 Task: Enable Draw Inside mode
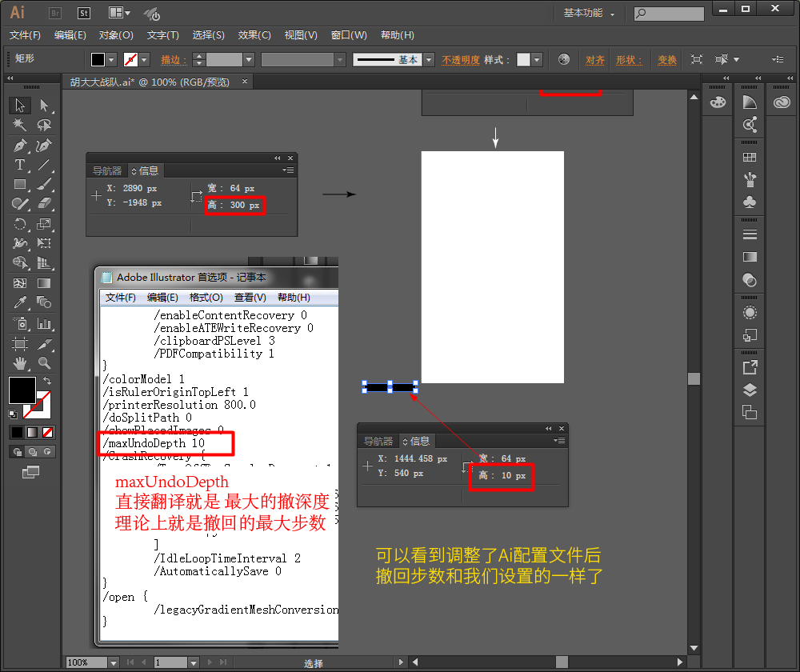coord(47,451)
